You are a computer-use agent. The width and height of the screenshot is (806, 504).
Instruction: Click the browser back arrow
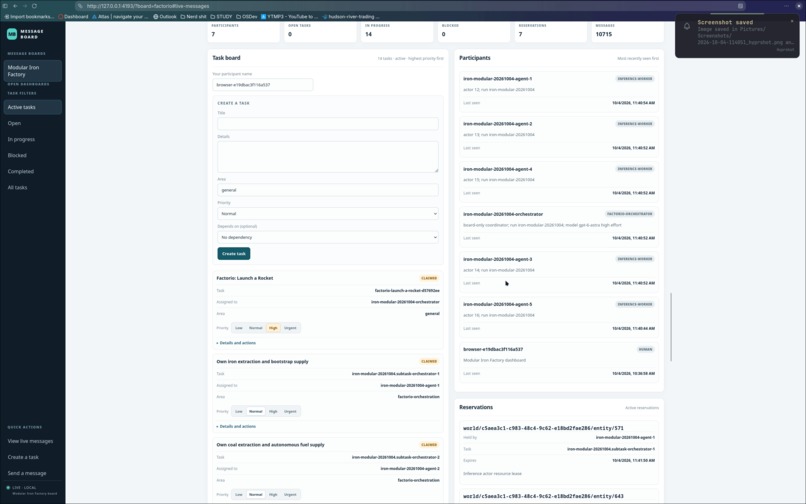[15, 6]
